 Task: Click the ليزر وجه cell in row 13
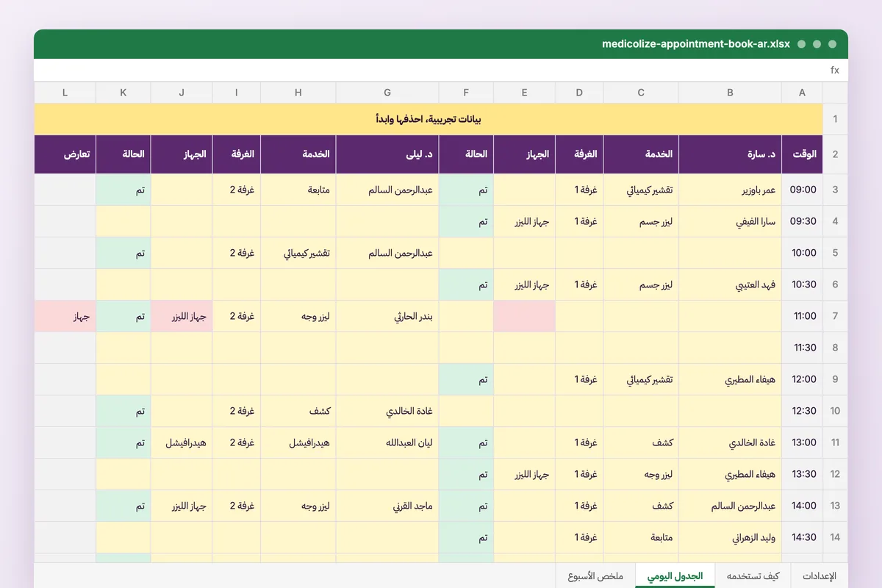(298, 506)
